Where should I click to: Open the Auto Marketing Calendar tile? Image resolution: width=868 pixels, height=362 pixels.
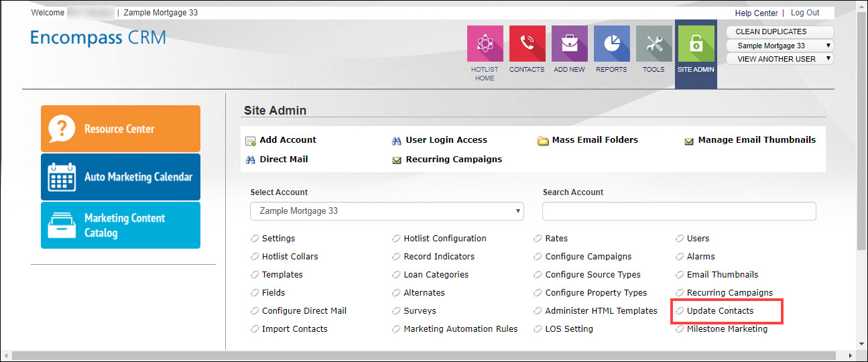[x=121, y=177]
